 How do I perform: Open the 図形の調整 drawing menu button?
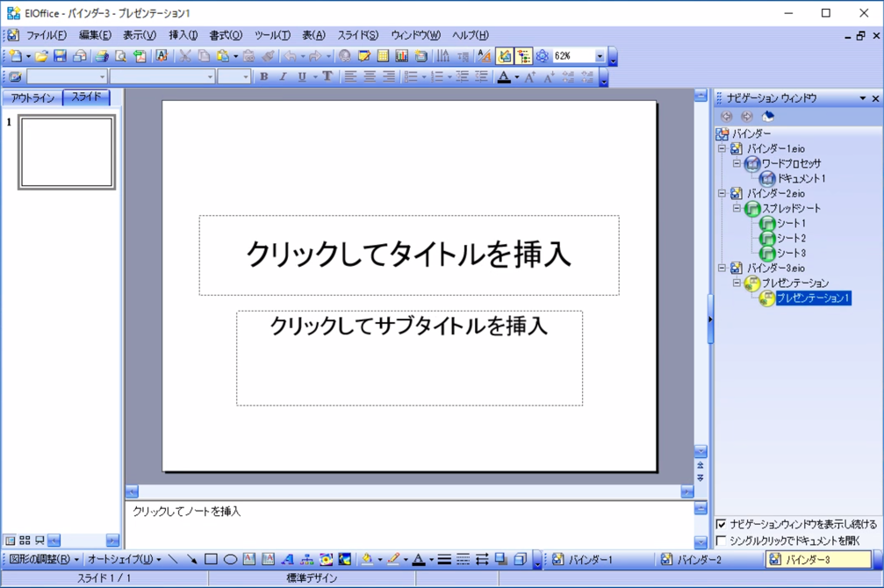44,559
